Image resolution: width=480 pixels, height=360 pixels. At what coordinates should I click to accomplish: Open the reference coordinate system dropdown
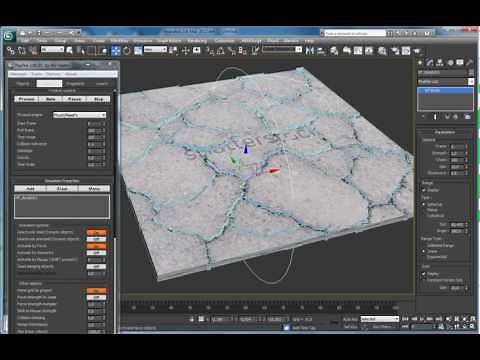[155, 49]
